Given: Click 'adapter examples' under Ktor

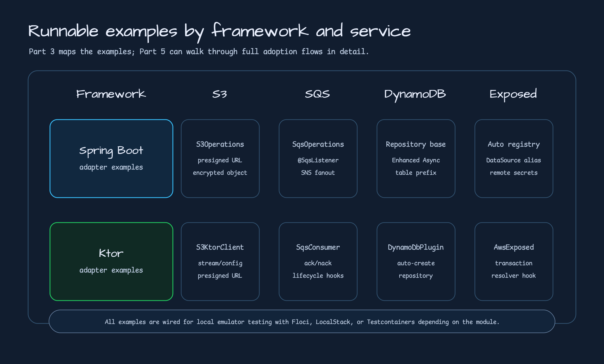Looking at the screenshot, I should 111,270.
